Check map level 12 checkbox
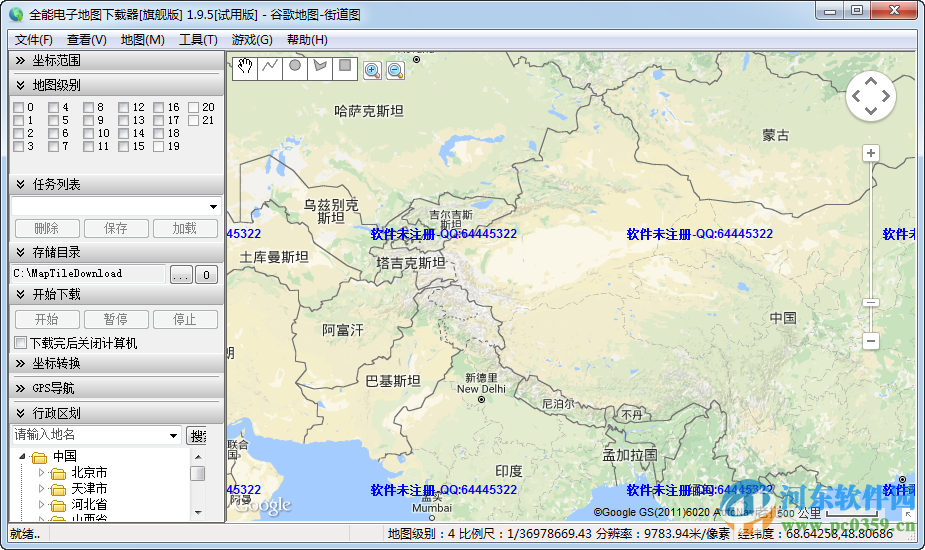Screen dimensions: 925x550 tap(123, 107)
